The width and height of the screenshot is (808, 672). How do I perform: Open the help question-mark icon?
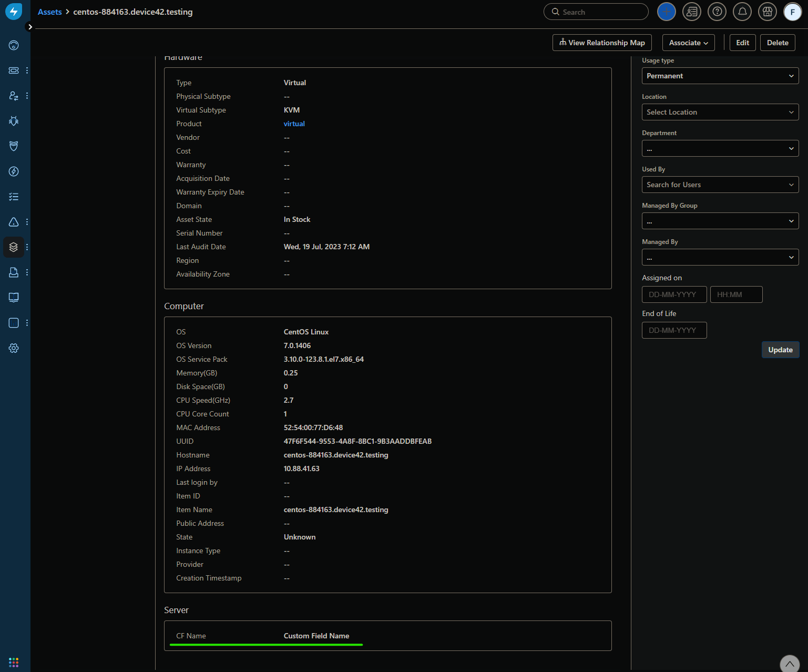[717, 11]
